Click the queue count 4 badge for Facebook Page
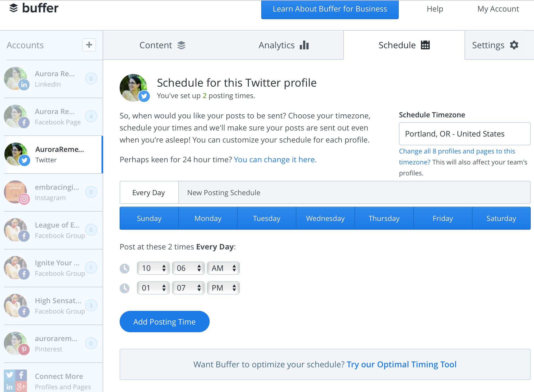534x392 pixels. [91, 117]
